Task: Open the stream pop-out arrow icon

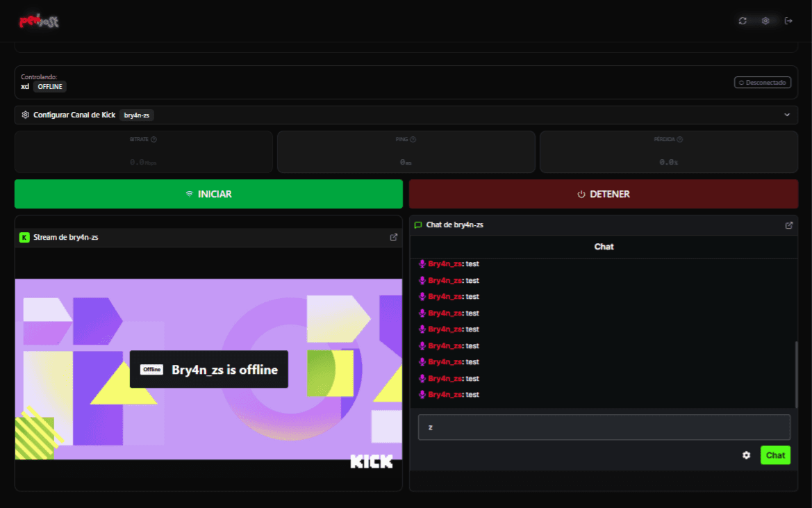Action: 393,237
